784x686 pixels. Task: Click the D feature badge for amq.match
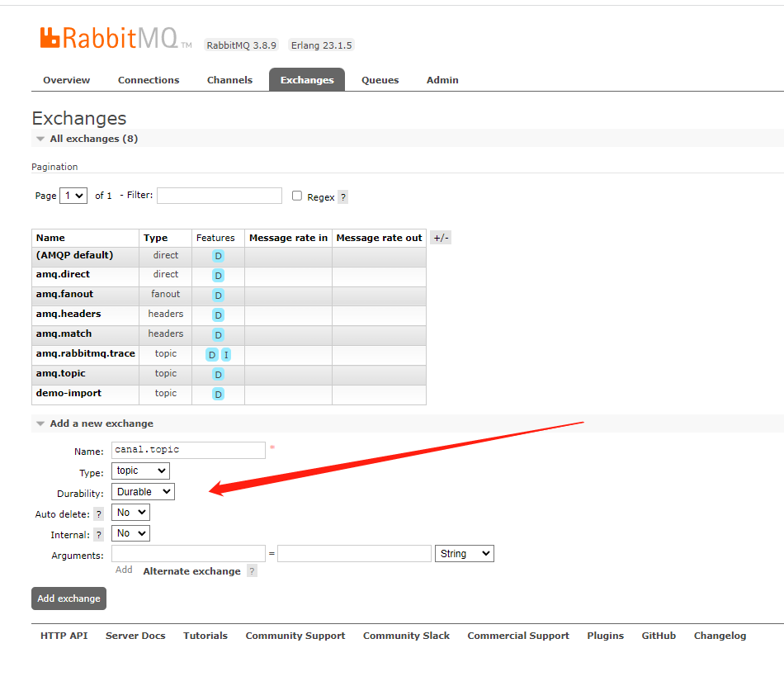point(218,334)
